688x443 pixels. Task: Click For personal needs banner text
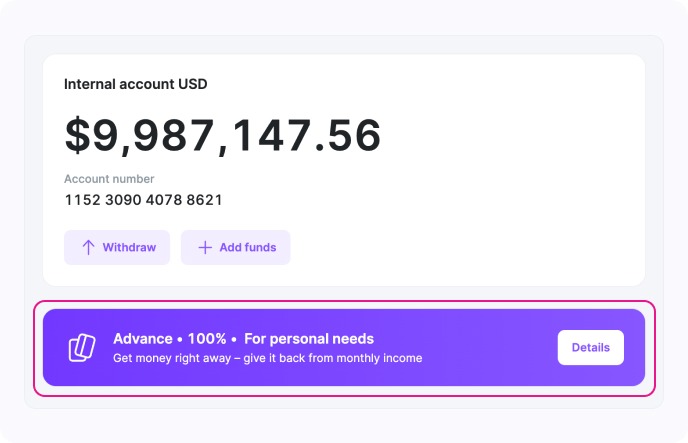[308, 339]
